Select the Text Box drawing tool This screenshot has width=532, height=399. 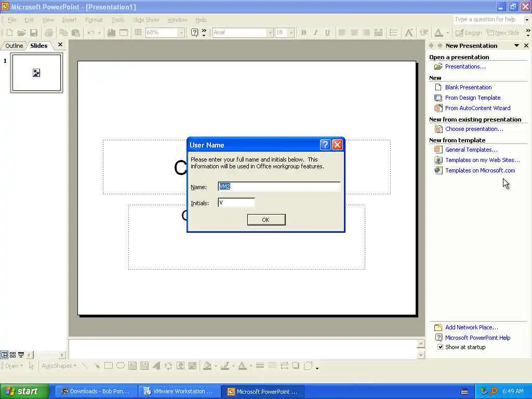132,366
